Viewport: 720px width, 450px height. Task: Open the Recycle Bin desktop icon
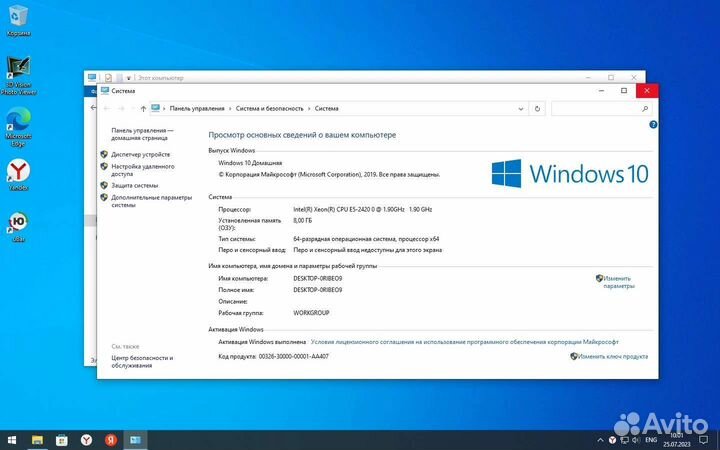(x=18, y=20)
